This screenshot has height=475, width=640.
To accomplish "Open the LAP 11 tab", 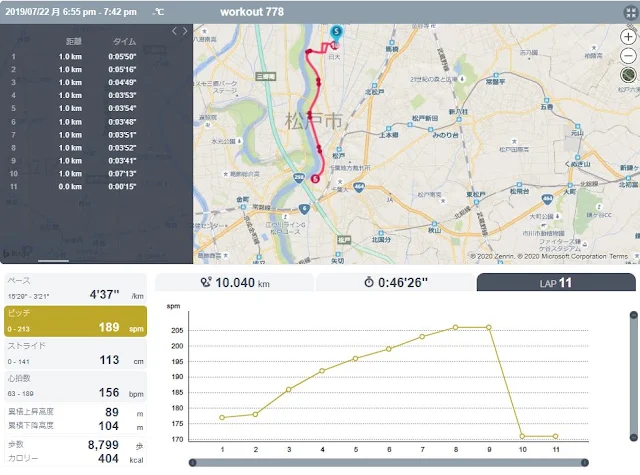I will coord(556,282).
